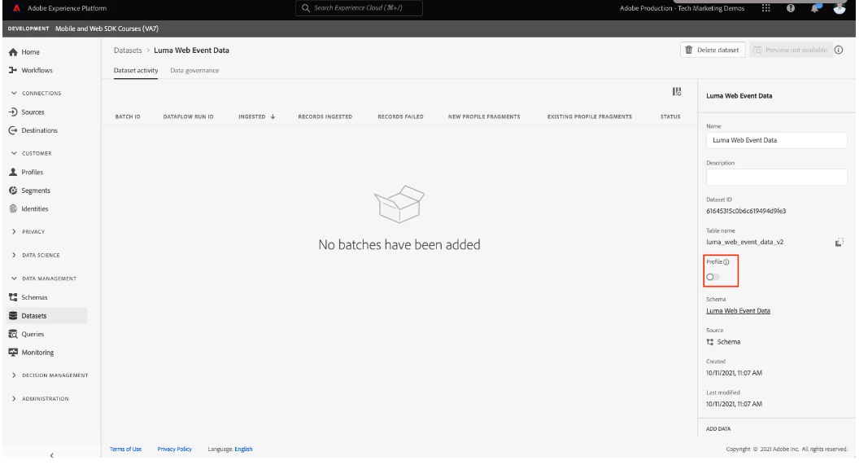Click the Dataflow Run ID column header
This screenshot has height=465, width=868.
click(x=188, y=117)
